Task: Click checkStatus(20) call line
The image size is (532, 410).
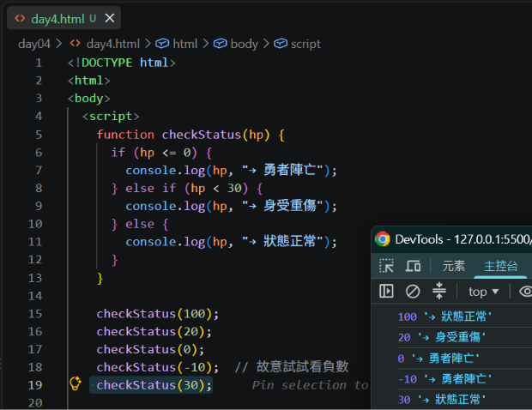Action: pyautogui.click(x=154, y=332)
